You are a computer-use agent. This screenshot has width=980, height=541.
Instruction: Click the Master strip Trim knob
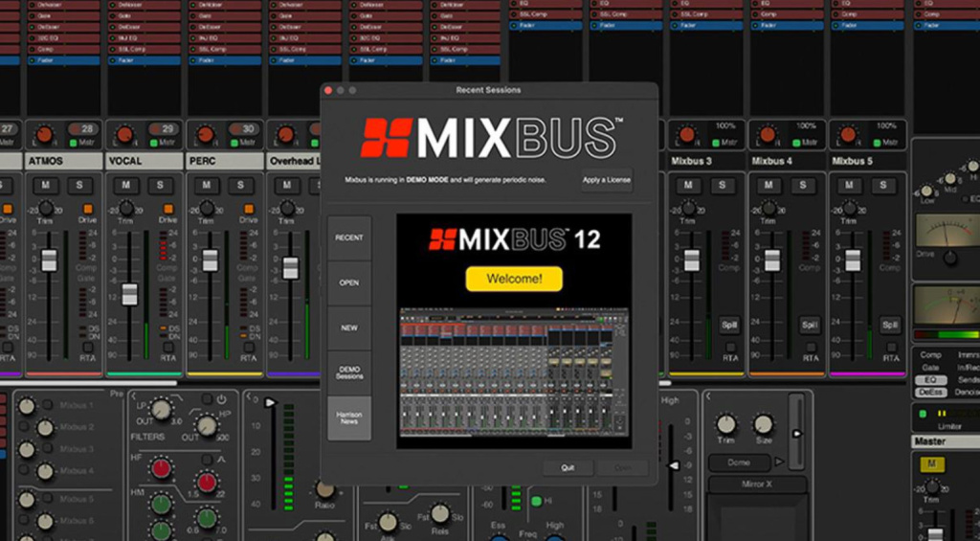click(932, 487)
